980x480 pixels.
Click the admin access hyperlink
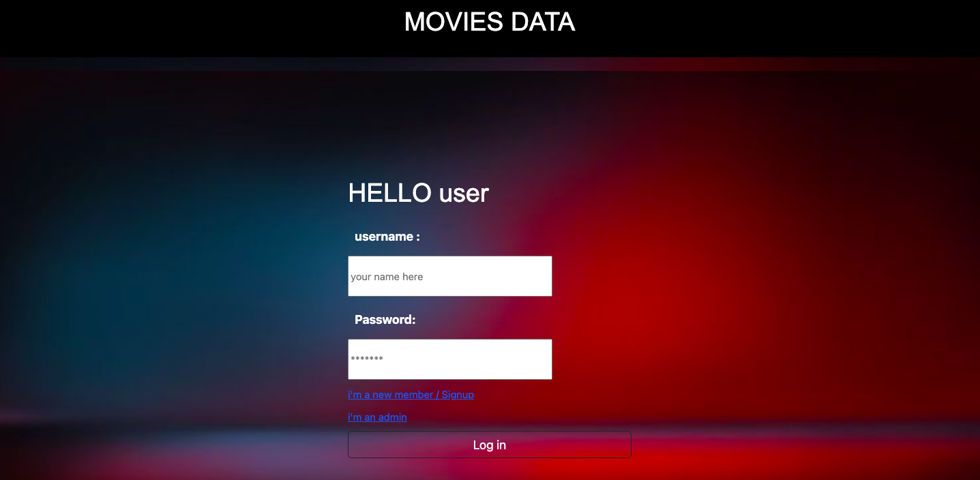[x=377, y=417]
